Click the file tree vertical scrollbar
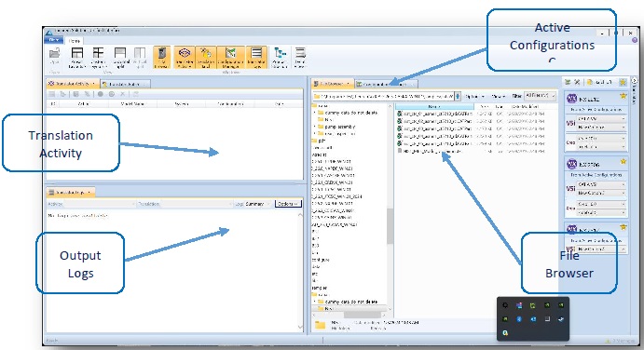 pos(390,225)
